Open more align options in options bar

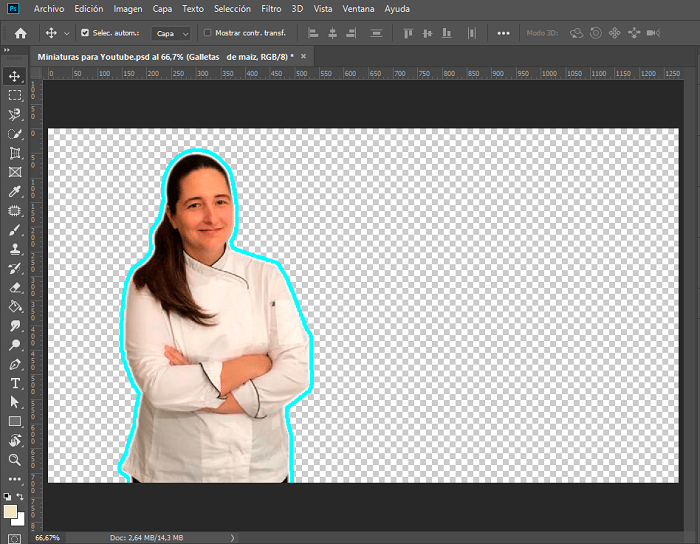[503, 33]
